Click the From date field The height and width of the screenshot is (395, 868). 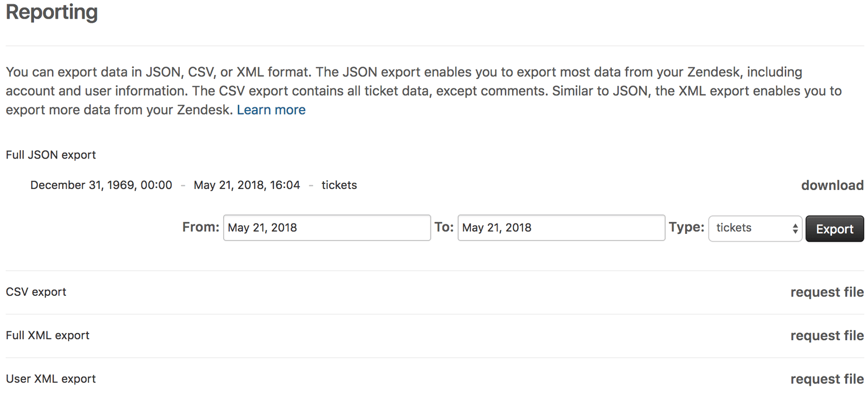[x=327, y=228]
